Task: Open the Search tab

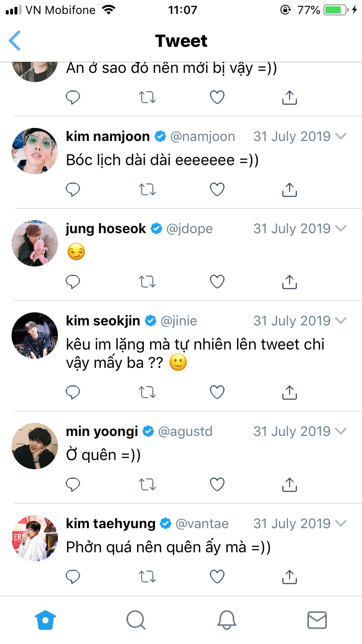Action: click(136, 620)
